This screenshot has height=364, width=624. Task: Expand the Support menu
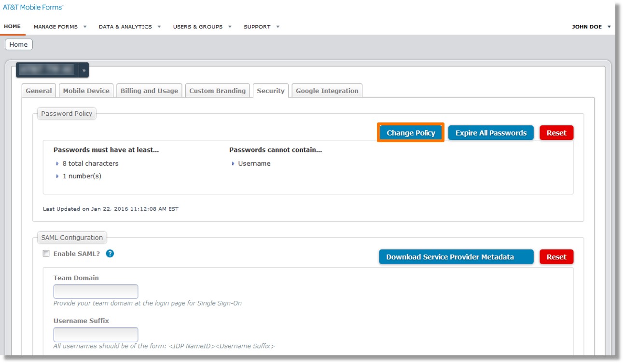261,27
